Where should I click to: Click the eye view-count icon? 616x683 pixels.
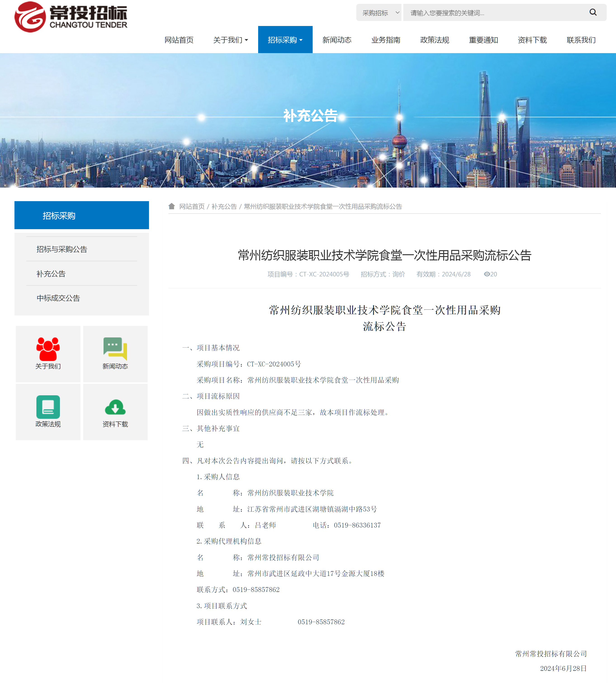coord(487,274)
